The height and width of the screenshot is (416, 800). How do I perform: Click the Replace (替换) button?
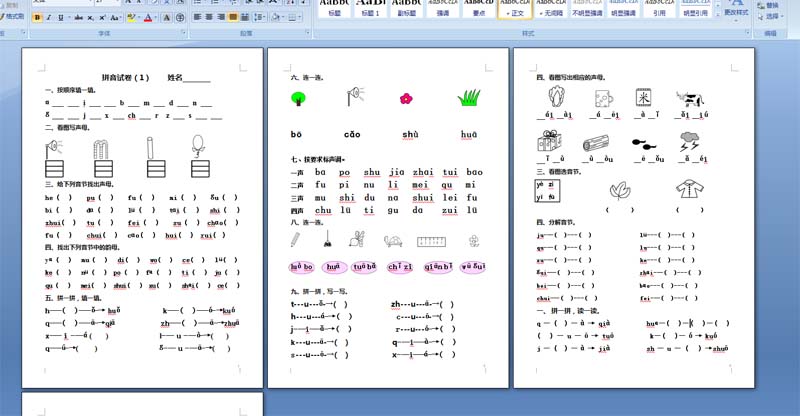pyautogui.click(x=768, y=5)
